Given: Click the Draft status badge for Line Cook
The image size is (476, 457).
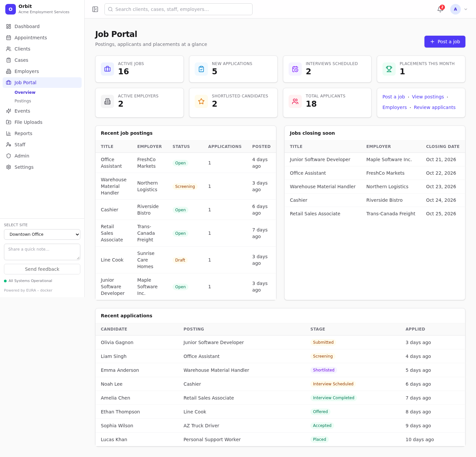Looking at the screenshot, I should (180, 260).
